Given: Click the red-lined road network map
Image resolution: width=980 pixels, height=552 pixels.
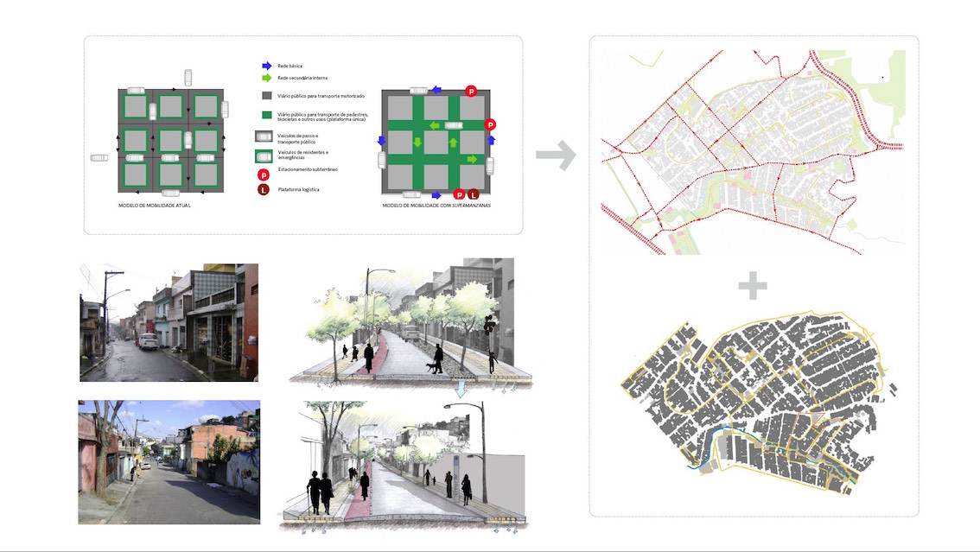Looking at the screenshot, I should [x=752, y=153].
